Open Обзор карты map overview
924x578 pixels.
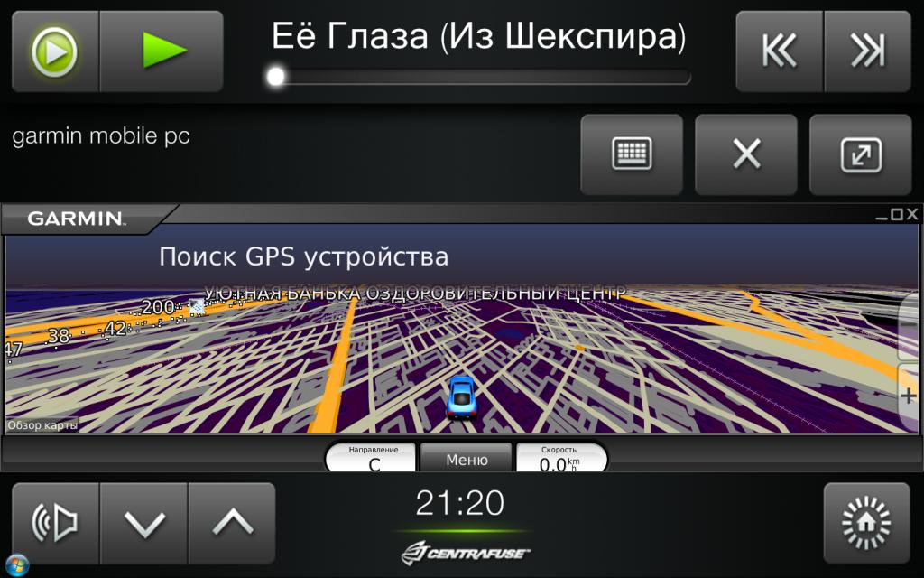click(42, 425)
